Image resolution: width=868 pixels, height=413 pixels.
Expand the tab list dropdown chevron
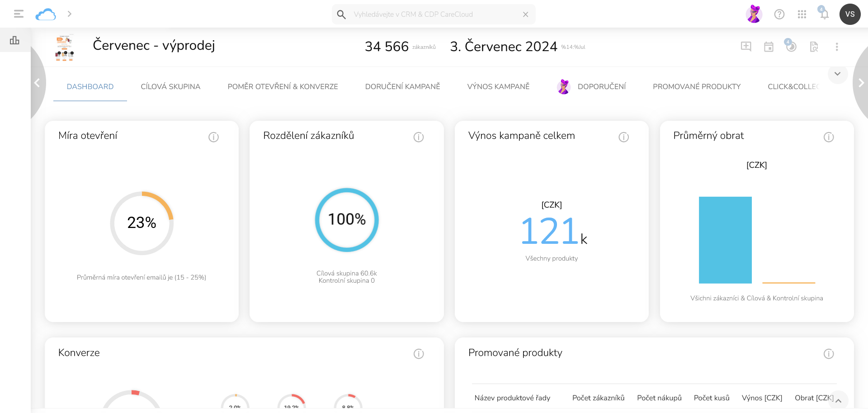[x=837, y=74]
